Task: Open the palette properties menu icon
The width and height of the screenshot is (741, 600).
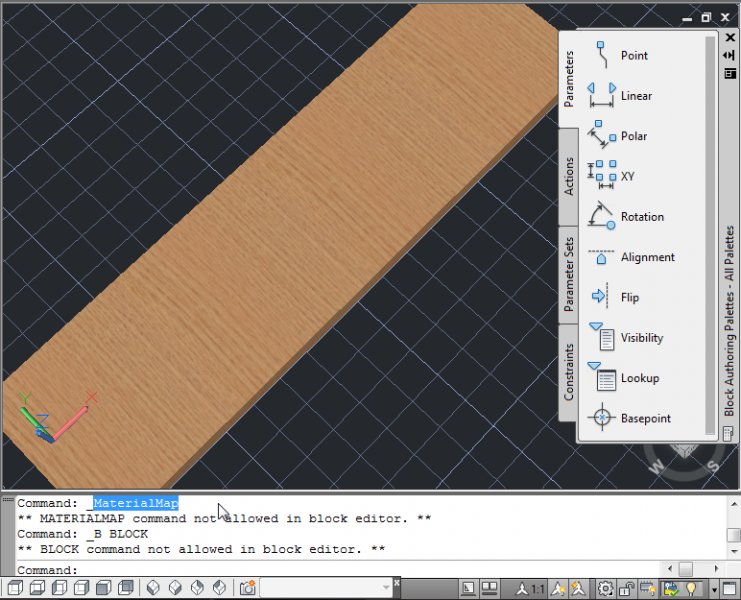Action: (730, 73)
